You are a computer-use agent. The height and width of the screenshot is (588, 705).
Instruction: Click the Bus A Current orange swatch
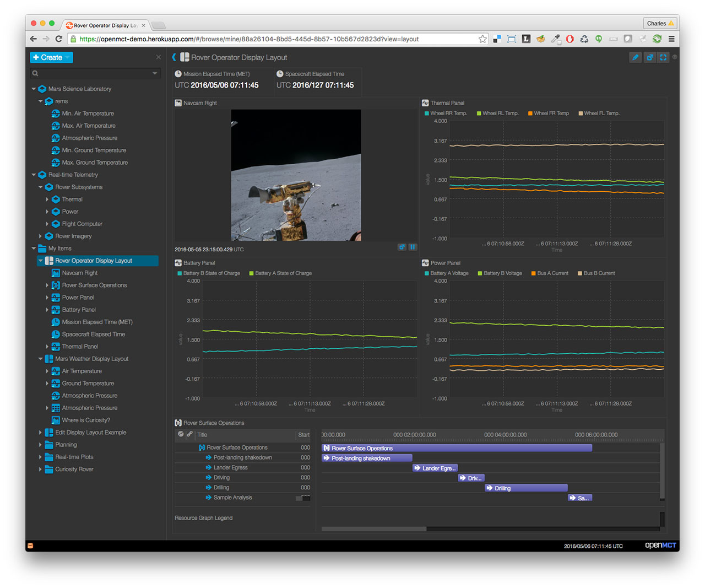[534, 273]
